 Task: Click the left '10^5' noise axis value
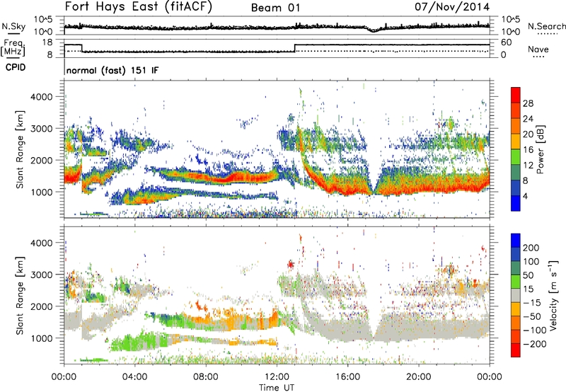[x=43, y=20]
